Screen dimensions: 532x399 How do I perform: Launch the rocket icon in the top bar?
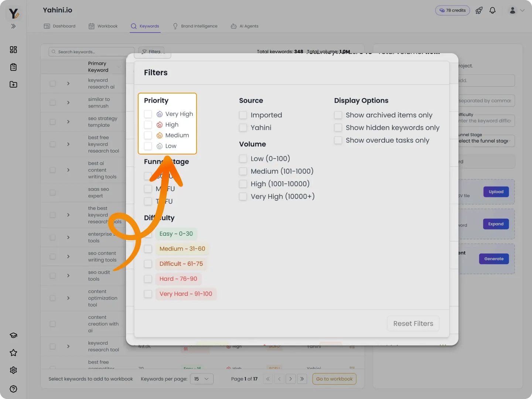click(x=479, y=10)
